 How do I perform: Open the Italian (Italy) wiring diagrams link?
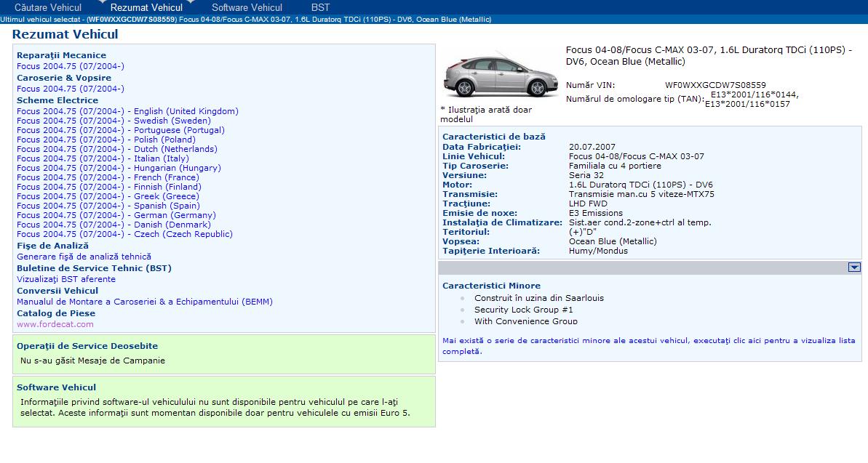(103, 158)
